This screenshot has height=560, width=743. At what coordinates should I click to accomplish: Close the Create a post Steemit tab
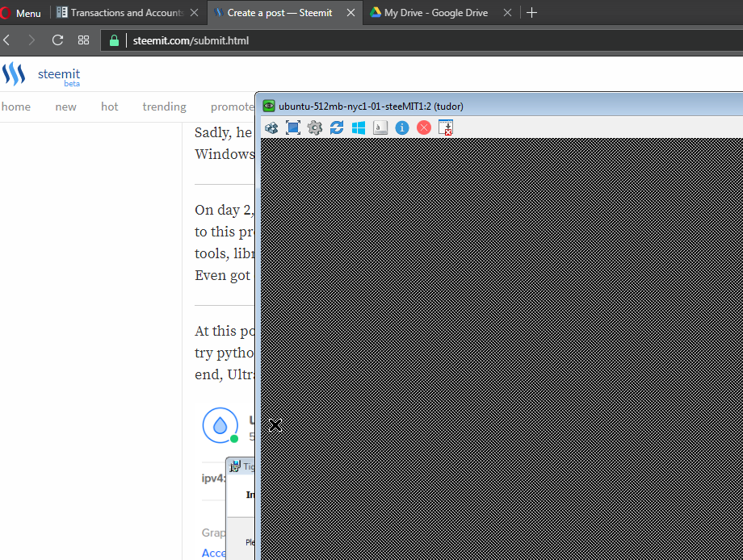tap(351, 13)
